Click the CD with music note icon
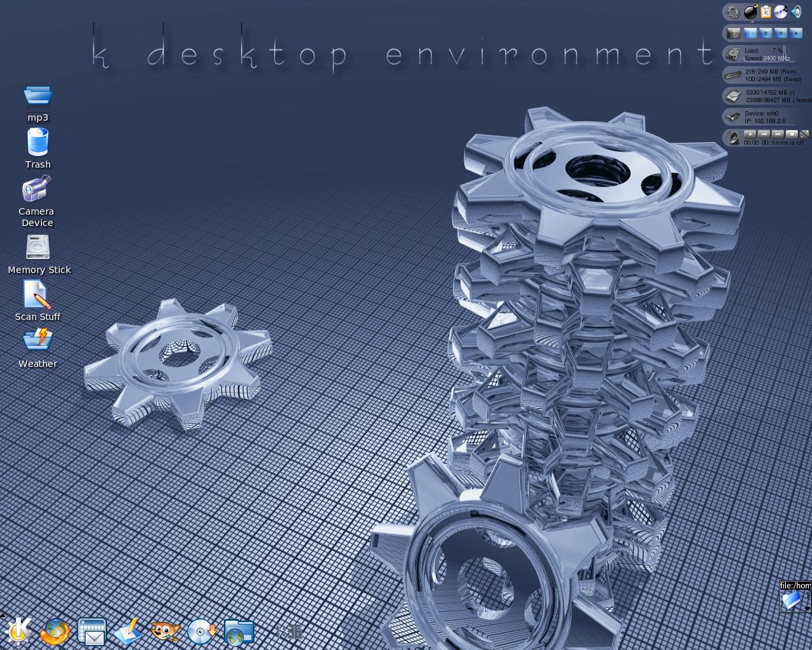This screenshot has width=812, height=650. pos(781,11)
